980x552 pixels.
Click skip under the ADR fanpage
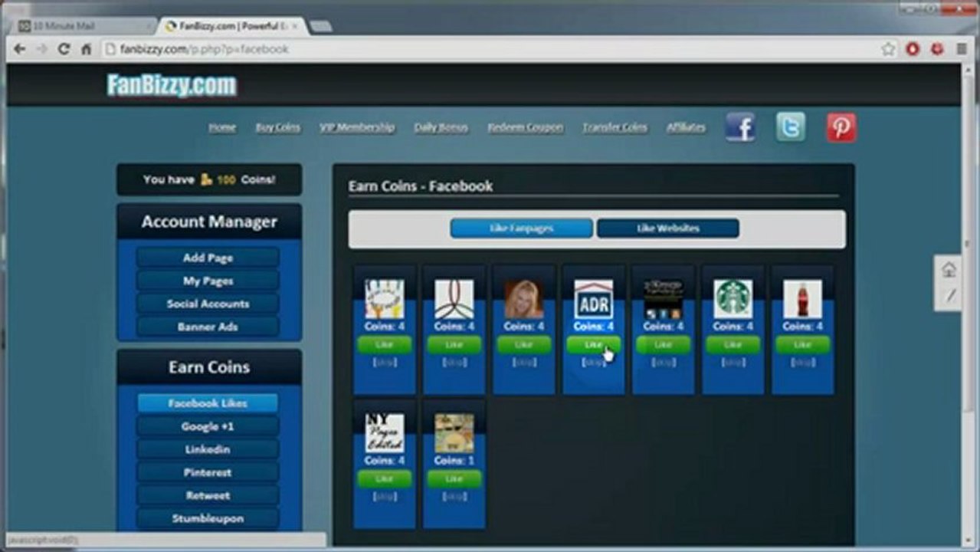coord(594,363)
